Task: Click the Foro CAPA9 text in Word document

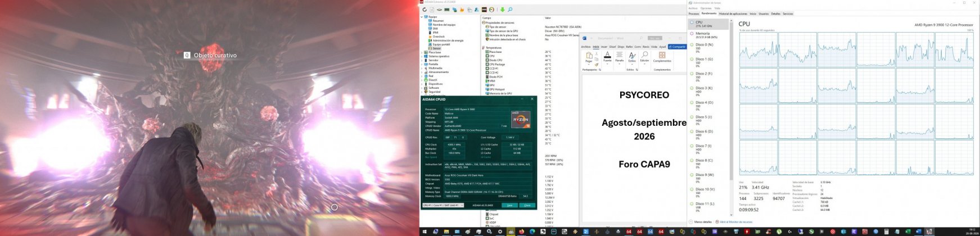Action: pos(644,164)
